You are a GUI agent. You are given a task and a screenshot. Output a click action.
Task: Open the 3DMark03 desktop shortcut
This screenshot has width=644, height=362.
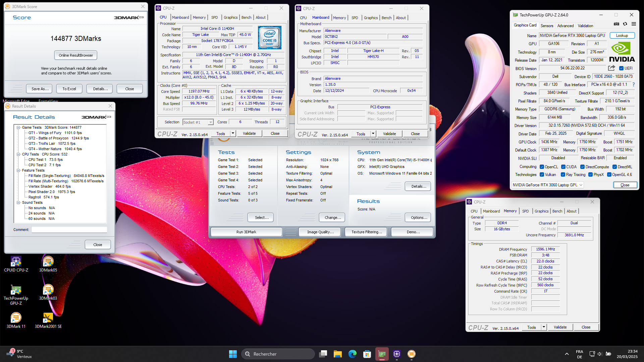point(48,292)
